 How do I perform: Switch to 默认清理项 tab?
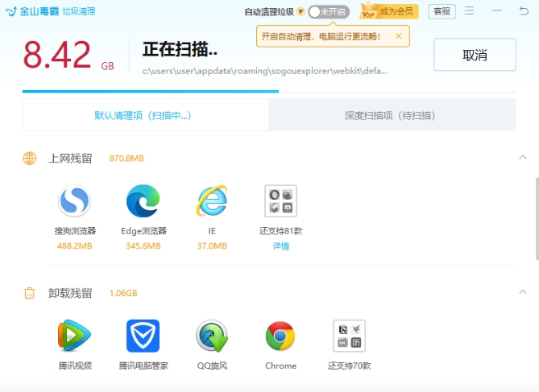click(x=145, y=115)
